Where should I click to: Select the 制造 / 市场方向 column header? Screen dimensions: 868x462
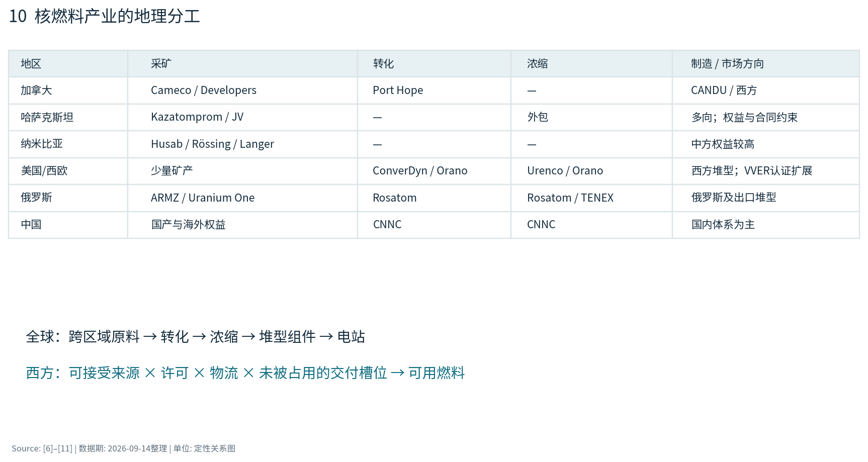point(766,64)
